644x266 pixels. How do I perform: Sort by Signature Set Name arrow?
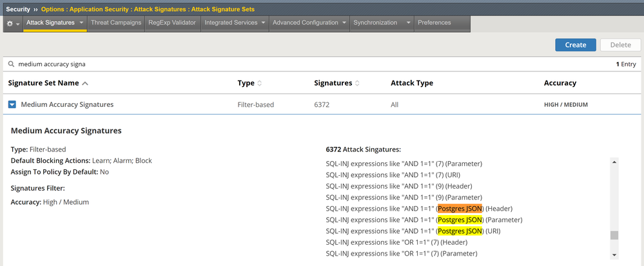(x=86, y=83)
